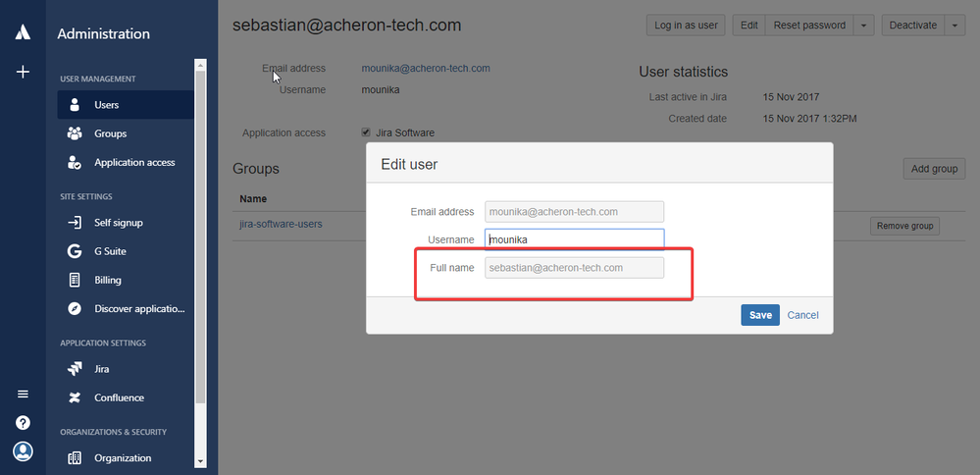Image resolution: width=980 pixels, height=475 pixels.
Task: Click the Confluence logo icon
Action: pyautogui.click(x=75, y=397)
